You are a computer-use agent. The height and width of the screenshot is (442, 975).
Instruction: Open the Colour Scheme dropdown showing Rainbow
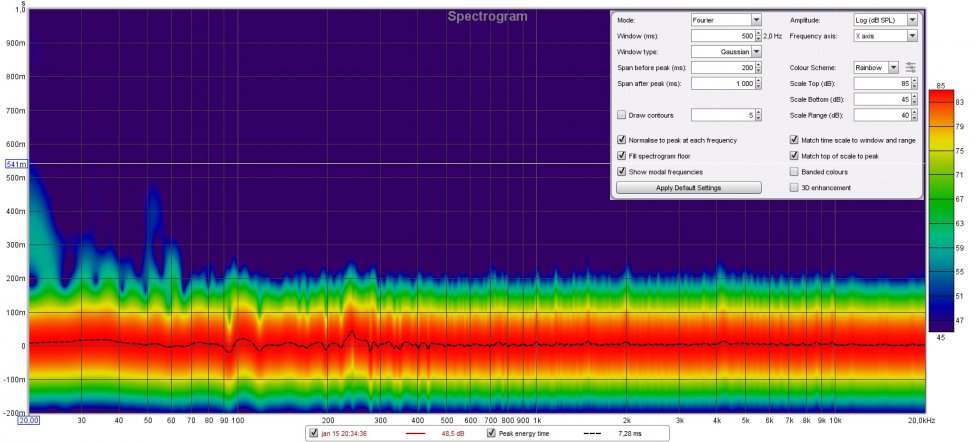click(x=876, y=68)
